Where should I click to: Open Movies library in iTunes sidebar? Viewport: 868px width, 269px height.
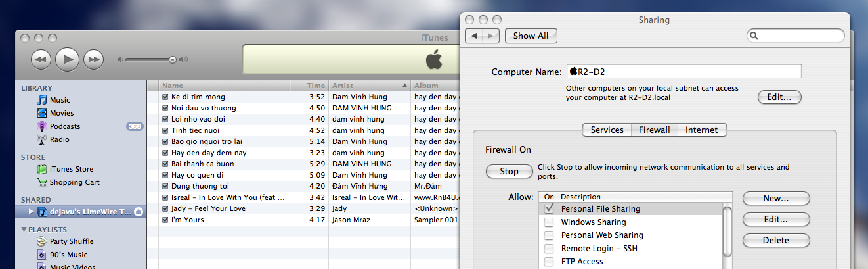[x=62, y=113]
